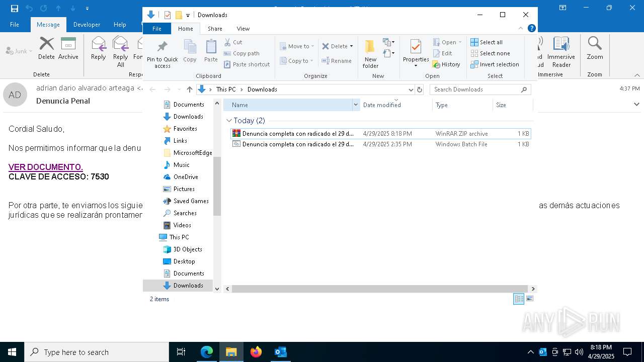Open Microsoft Edge from the taskbar

click(x=207, y=352)
